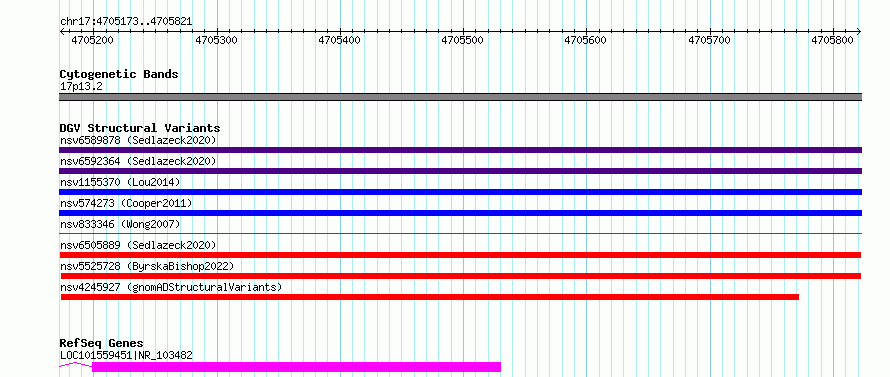Viewport: 890px width, 377px height.
Task: Click the 4705200 ruler tick label
Action: tap(92, 40)
